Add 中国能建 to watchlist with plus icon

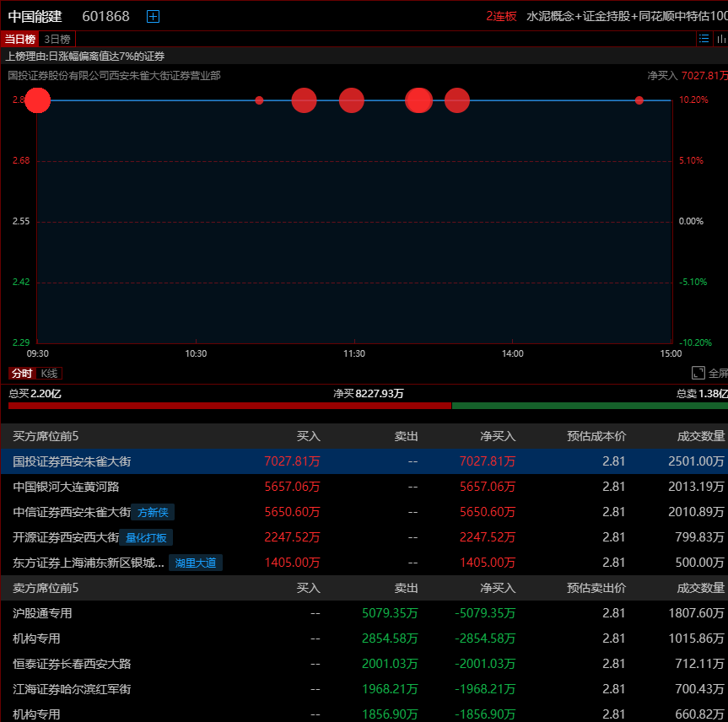(153, 16)
